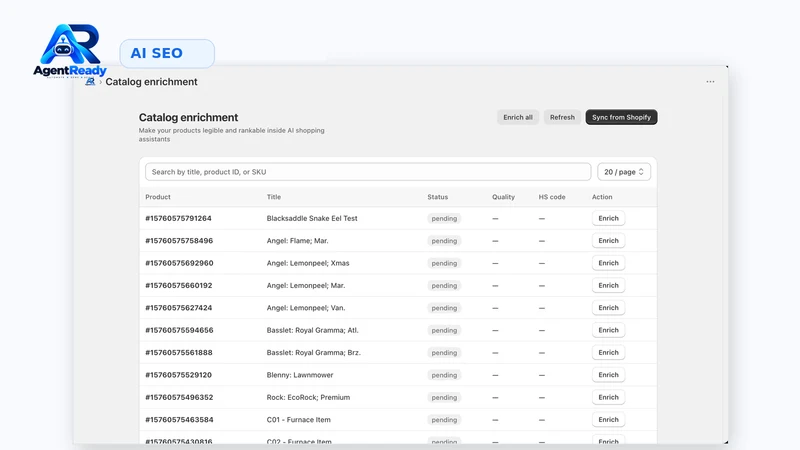
Task: Click the Quality column header
Action: [x=504, y=197]
